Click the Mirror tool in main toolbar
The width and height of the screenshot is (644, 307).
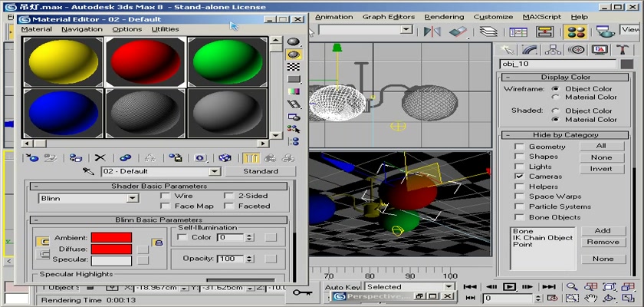tap(433, 31)
